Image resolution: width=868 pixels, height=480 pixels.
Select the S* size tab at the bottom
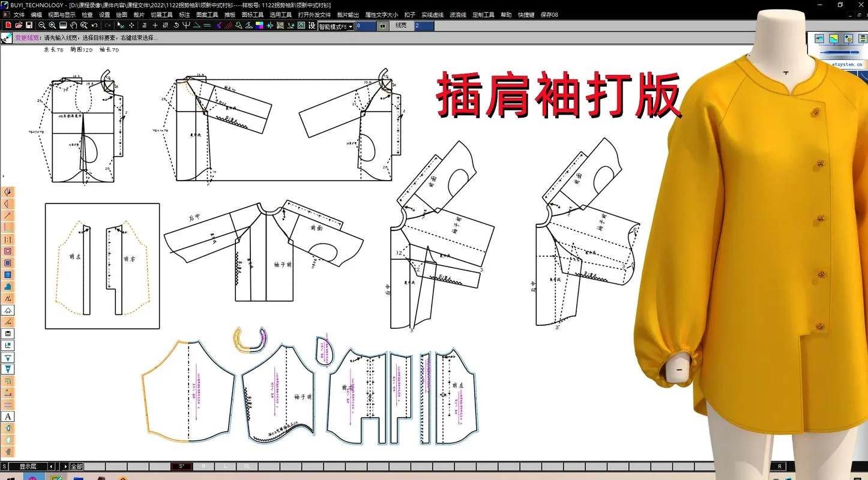[x=181, y=466]
